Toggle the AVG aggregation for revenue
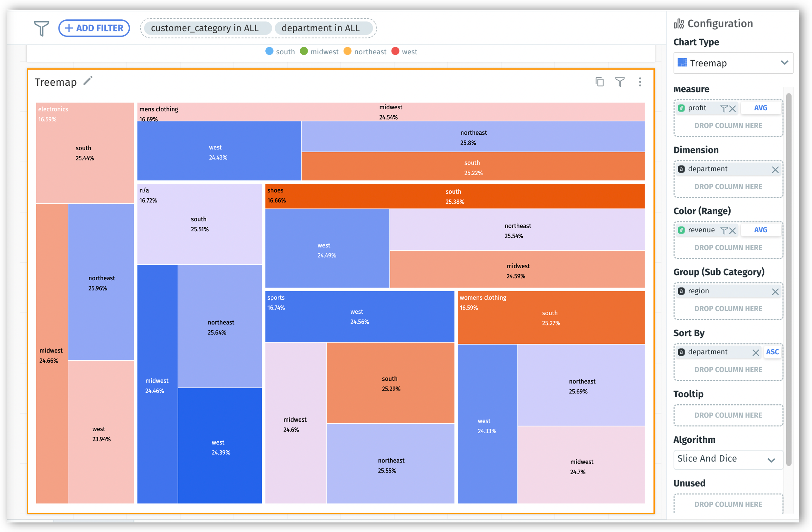Screen dimensions: 812x532 [760, 230]
